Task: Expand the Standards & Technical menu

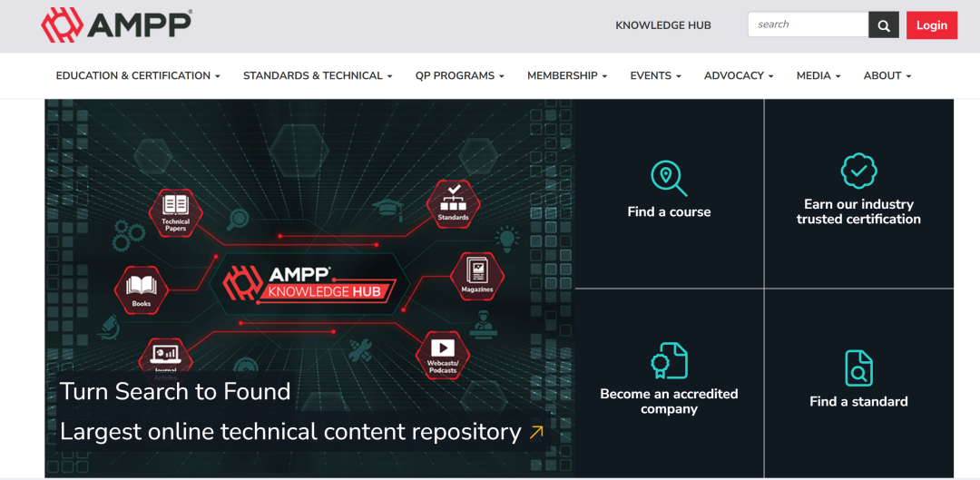Action: 318,75
